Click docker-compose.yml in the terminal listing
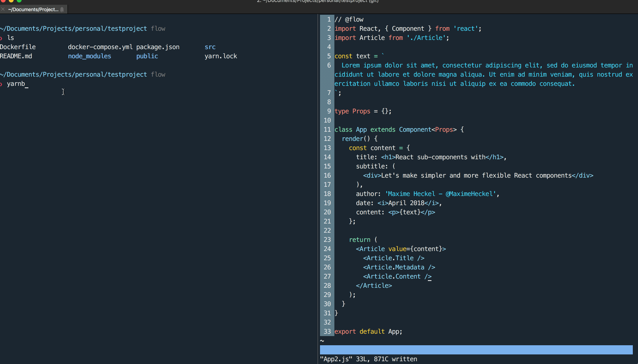Screen dimensions: 638x364 point(100,47)
